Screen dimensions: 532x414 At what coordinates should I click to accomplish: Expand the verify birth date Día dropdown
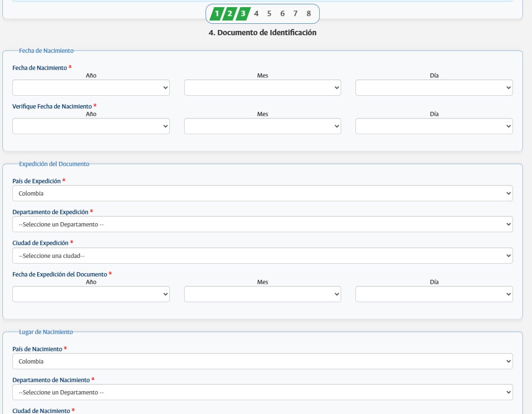pos(433,126)
